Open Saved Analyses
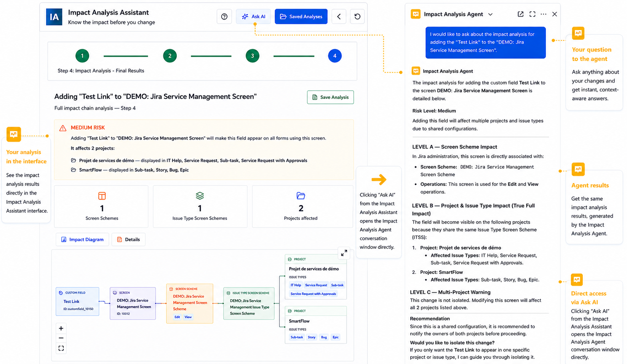 coord(301,16)
